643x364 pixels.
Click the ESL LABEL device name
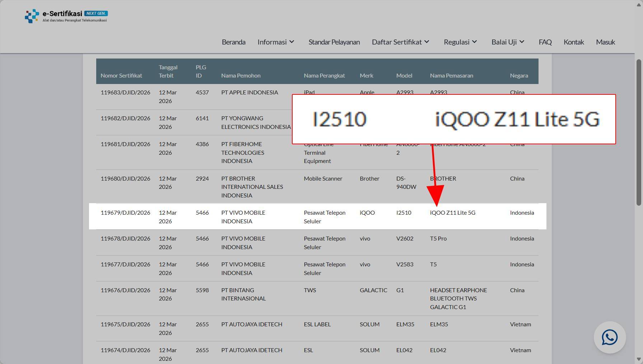[317, 324]
